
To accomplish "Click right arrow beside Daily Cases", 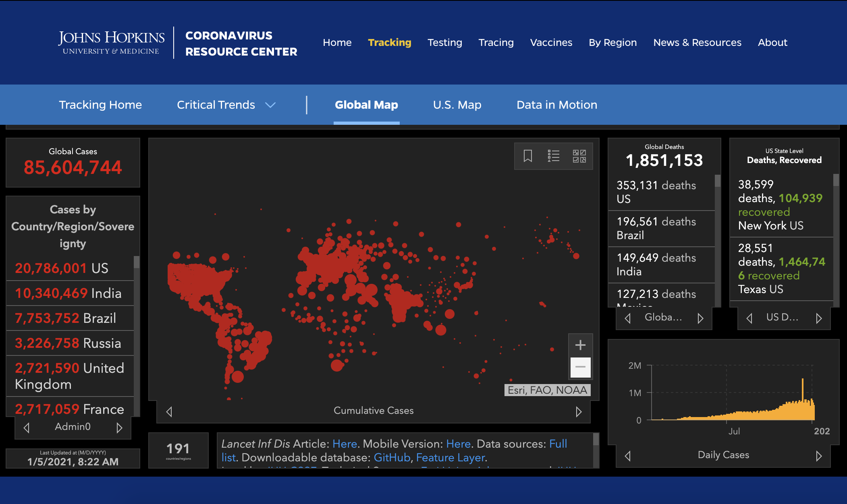I will click(x=818, y=456).
